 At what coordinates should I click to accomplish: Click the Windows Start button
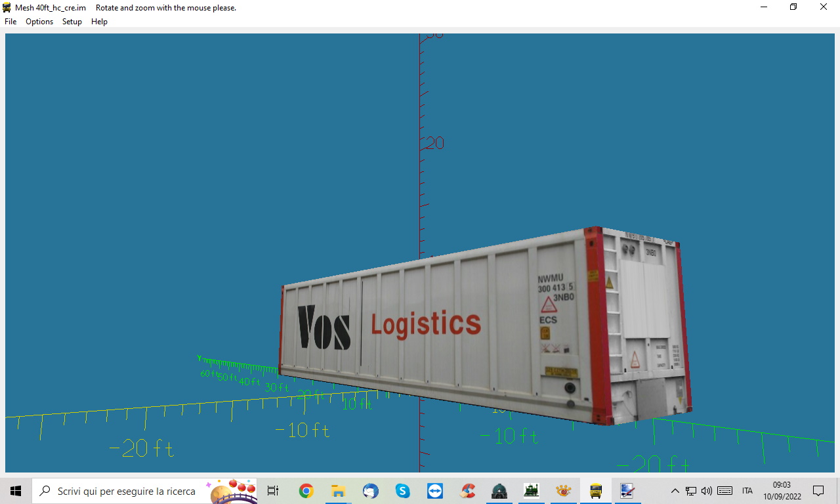click(16, 491)
